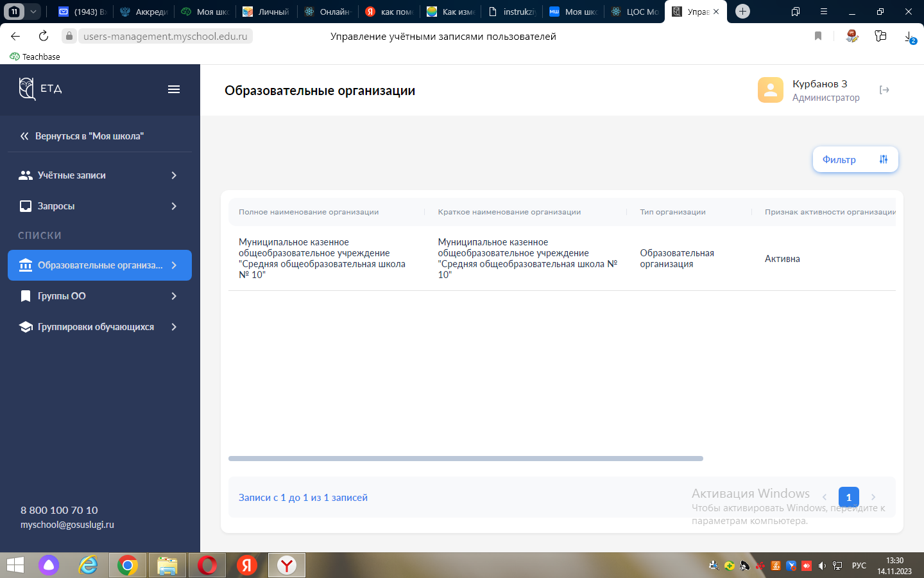Click the myschool@gosuslugi.ru email link
Screen dimensions: 924x578
pyautogui.click(x=67, y=525)
